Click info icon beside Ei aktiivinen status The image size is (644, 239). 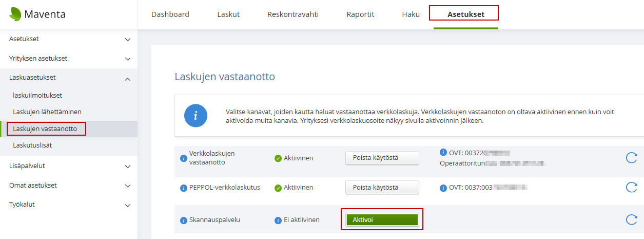coord(278,220)
